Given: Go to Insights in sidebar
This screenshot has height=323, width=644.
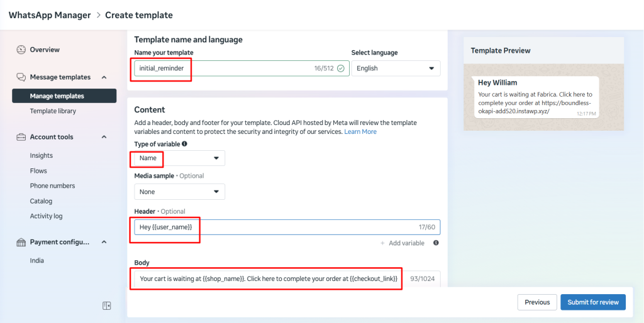Looking at the screenshot, I should [42, 156].
